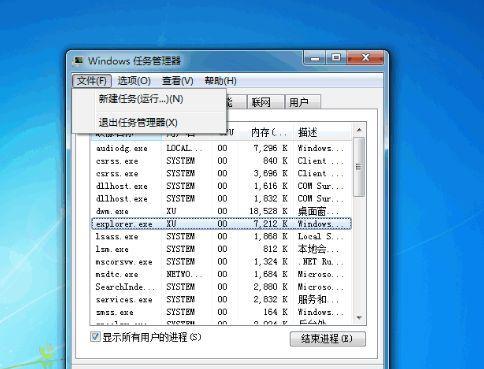Select the mscorsvw.exe process row
The image size is (484, 369).
[221, 262]
